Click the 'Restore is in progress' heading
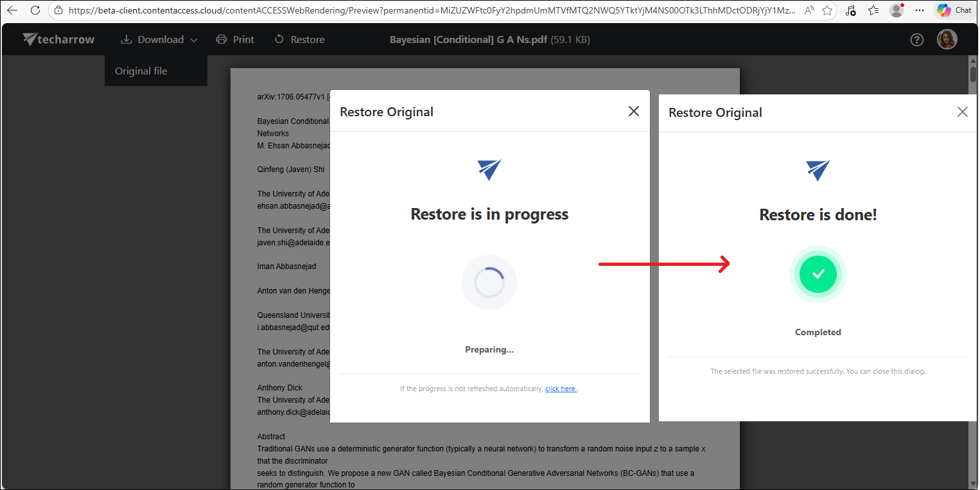Image resolution: width=980 pixels, height=490 pixels. pos(489,214)
